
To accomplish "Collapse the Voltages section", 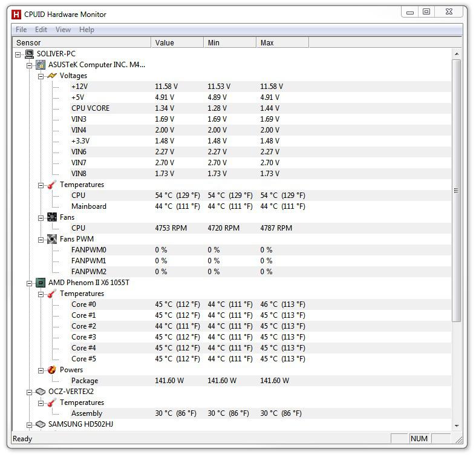I will (41, 76).
